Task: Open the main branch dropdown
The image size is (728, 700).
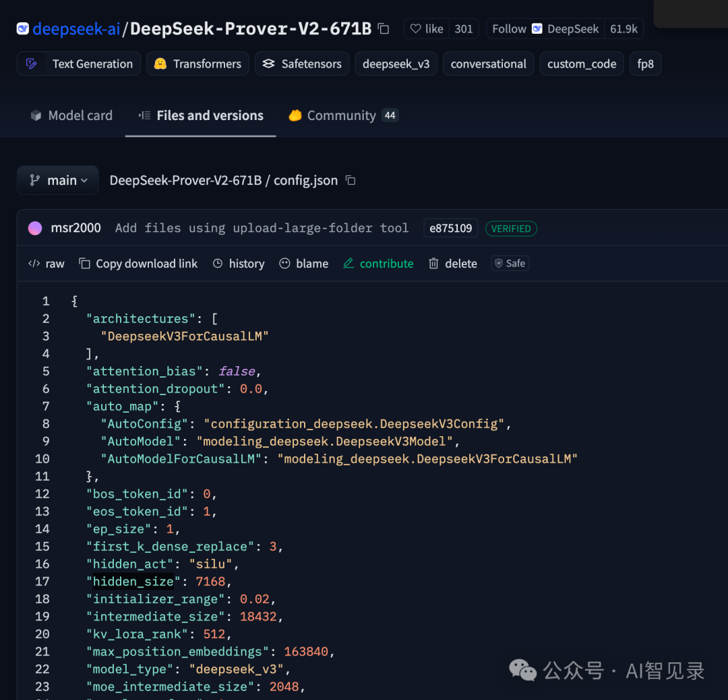Action: click(57, 180)
